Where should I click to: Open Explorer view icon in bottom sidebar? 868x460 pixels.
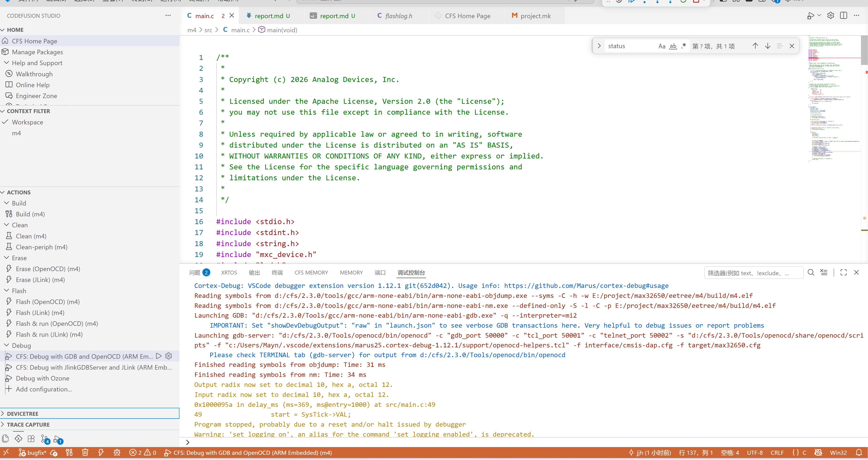(5, 438)
